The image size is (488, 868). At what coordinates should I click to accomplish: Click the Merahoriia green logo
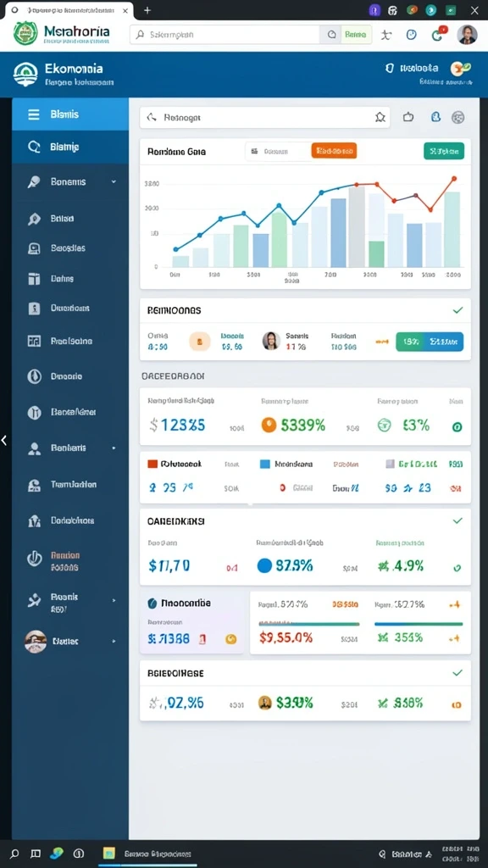25,33
